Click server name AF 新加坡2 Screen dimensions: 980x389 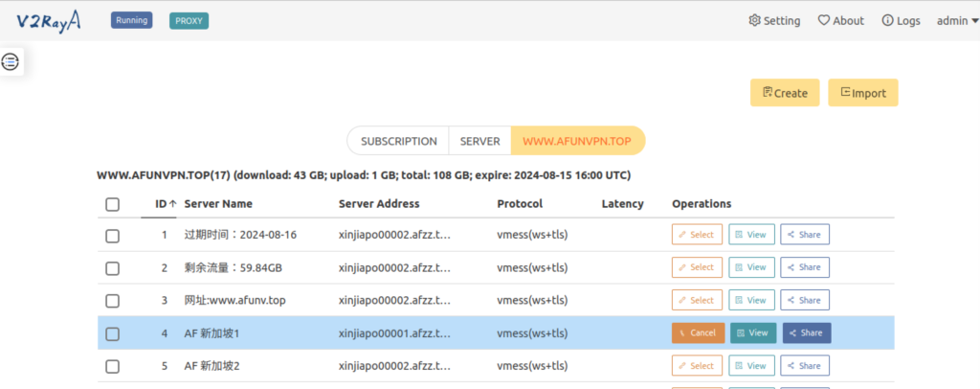[212, 367]
